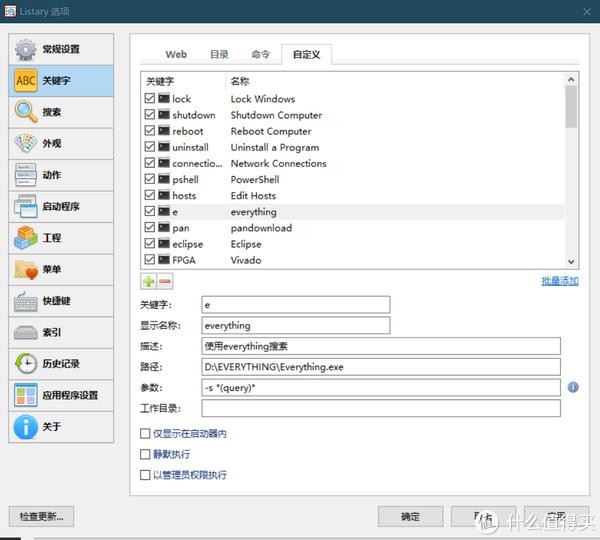
Task: Open the 工程 blocks icon section
Action: (26, 237)
